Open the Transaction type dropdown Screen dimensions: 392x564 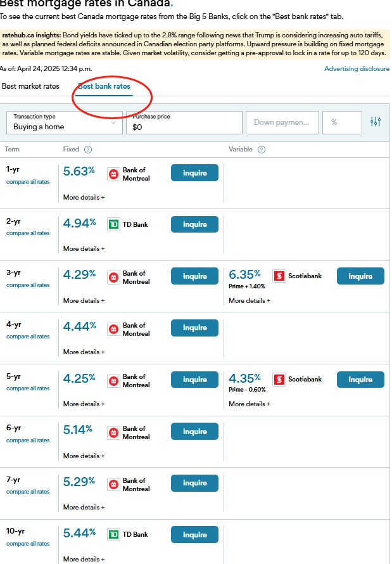point(65,122)
